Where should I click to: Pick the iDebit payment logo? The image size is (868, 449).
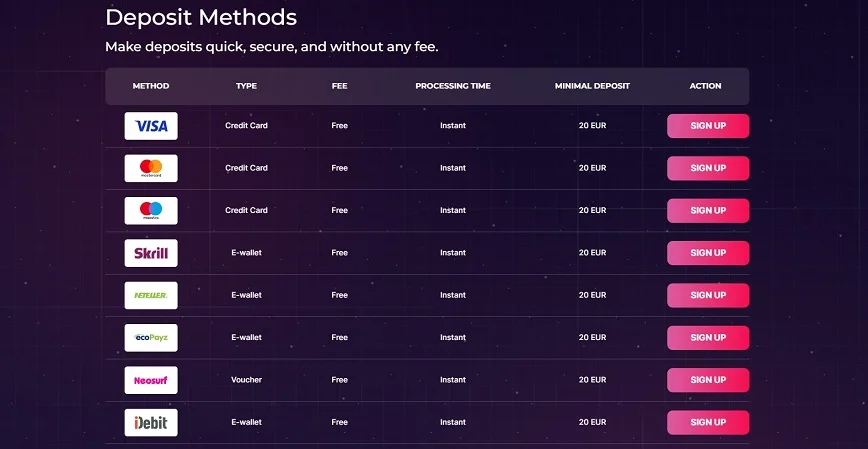(x=151, y=422)
